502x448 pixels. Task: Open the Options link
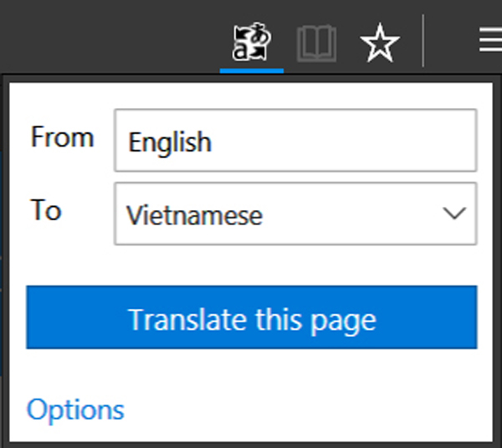click(x=75, y=409)
